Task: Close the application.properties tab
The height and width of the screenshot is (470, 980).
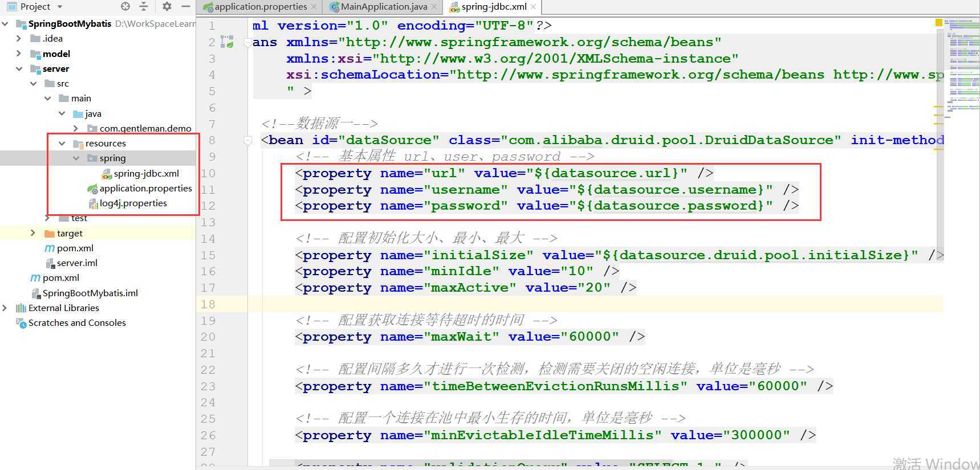Action: tap(314, 7)
